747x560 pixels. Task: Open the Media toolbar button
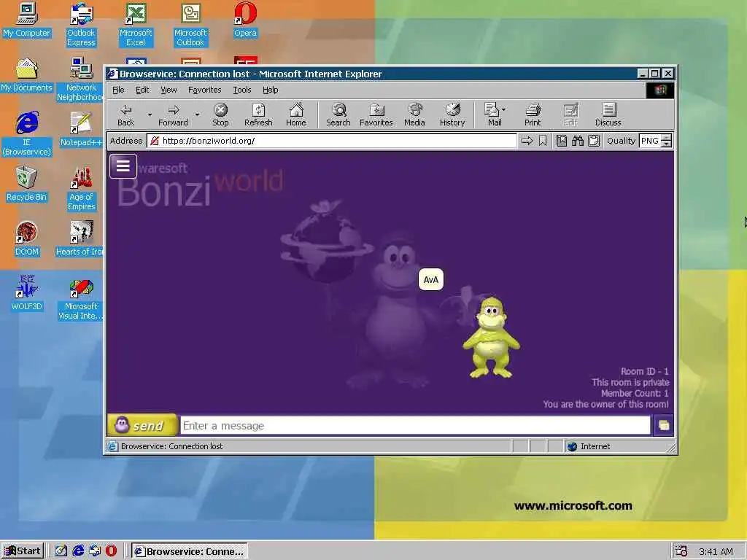pos(414,114)
